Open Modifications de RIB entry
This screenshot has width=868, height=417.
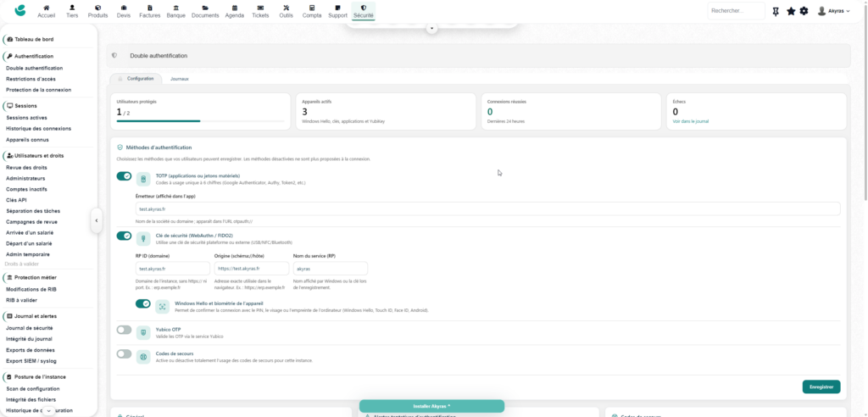point(31,289)
